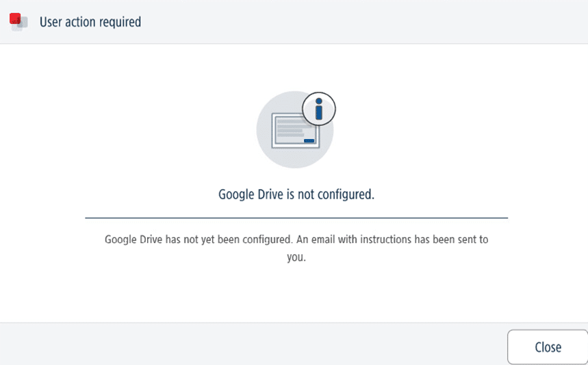Click the horizontal divider under the heading
588x365 pixels.
click(x=296, y=218)
